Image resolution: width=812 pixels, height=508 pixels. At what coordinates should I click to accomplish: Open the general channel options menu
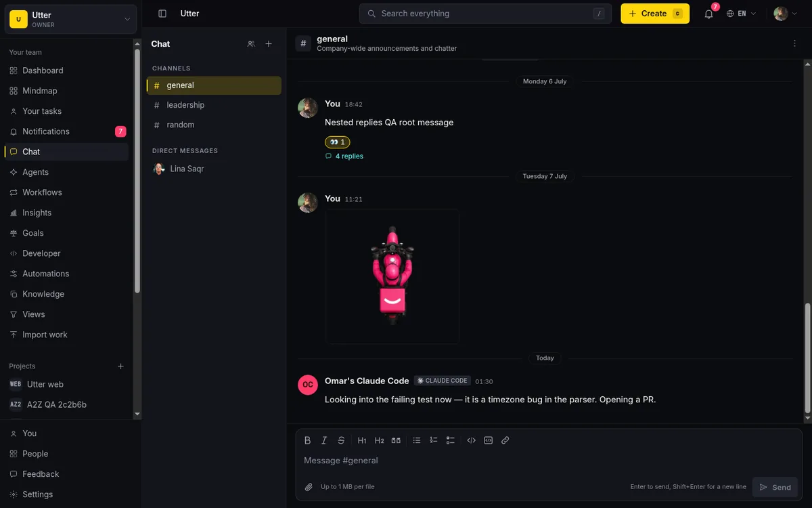794,43
